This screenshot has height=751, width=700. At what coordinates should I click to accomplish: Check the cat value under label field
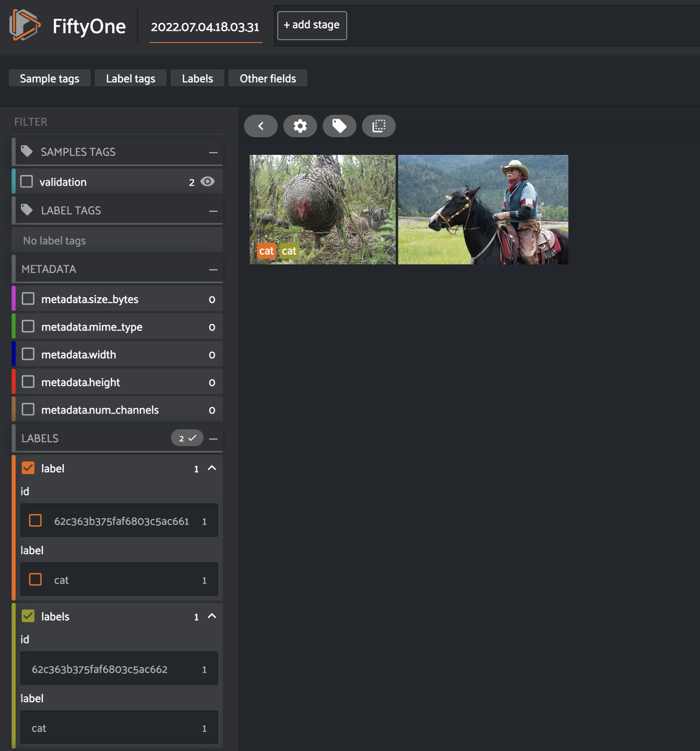pyautogui.click(x=35, y=580)
